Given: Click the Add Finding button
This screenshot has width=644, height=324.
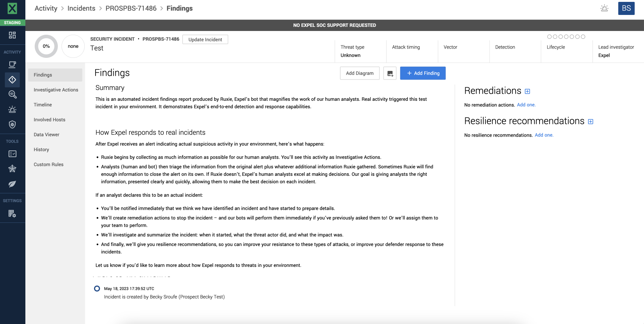Looking at the screenshot, I should [423, 73].
